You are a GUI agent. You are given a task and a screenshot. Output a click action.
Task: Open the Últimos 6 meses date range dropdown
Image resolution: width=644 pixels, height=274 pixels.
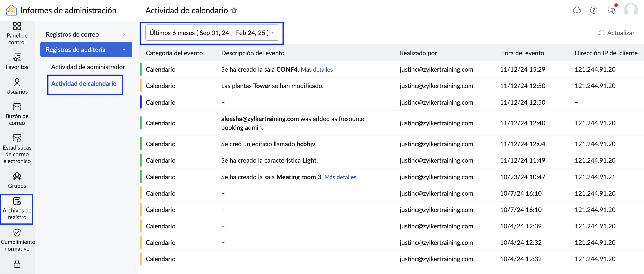212,33
